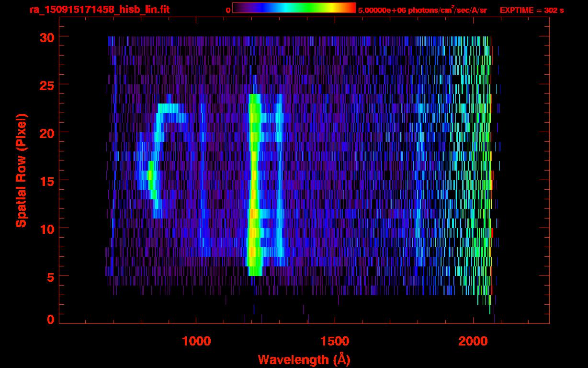Click the cyan emission line near 1300 Å
This screenshot has width=588, height=368.
(279, 180)
